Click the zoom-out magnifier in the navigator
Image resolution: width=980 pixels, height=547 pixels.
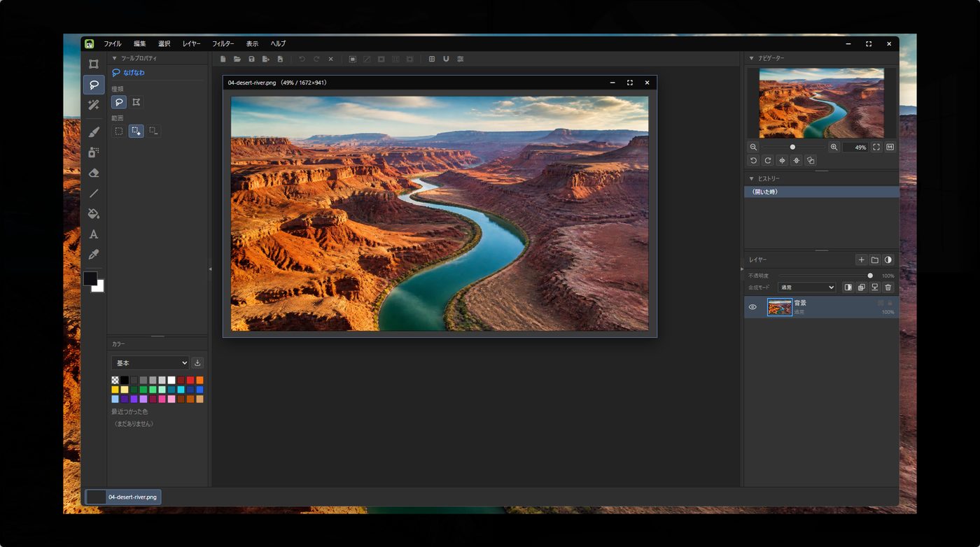coord(753,147)
